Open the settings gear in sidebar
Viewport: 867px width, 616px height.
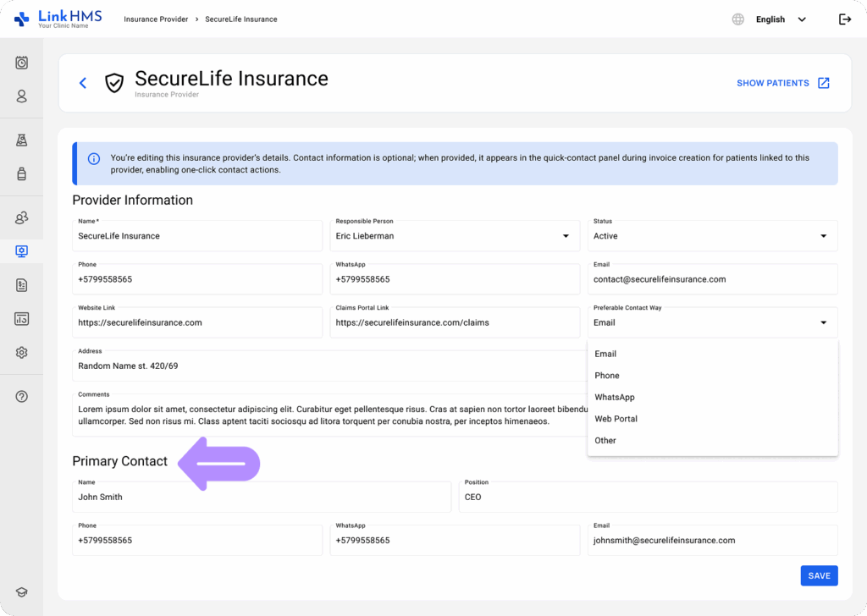pyautogui.click(x=22, y=353)
